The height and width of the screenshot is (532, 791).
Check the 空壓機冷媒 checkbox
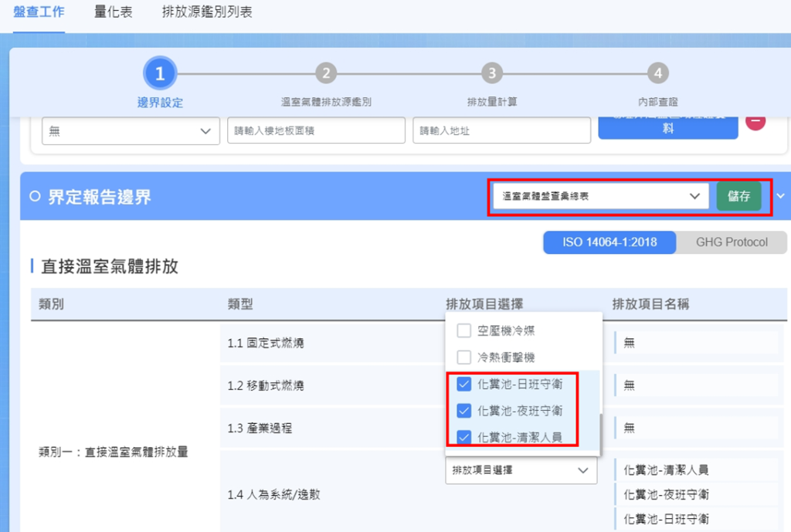point(464,331)
